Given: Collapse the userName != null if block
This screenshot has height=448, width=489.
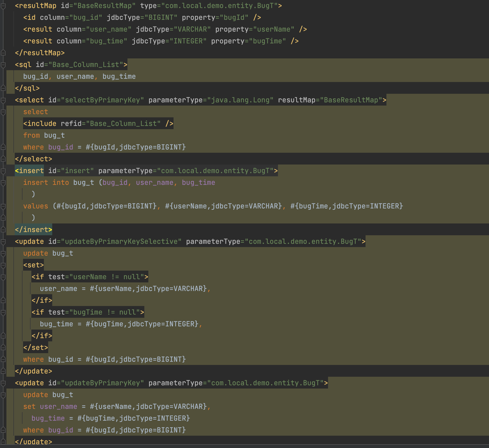Looking at the screenshot, I should click(x=3, y=277).
